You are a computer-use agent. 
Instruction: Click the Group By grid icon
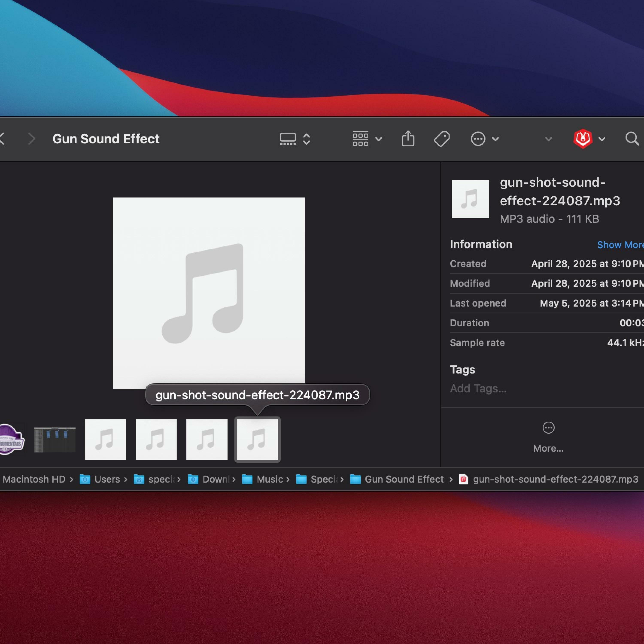[x=360, y=139]
